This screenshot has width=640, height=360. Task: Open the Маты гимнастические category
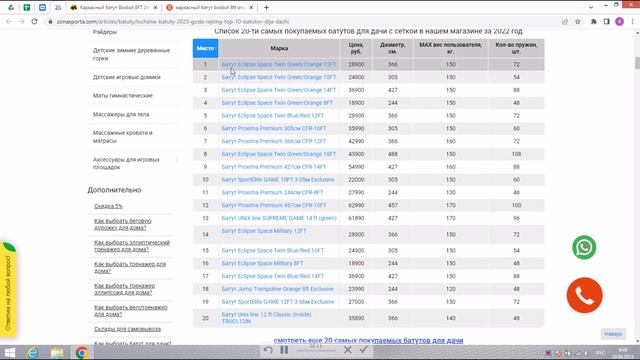[122, 96]
